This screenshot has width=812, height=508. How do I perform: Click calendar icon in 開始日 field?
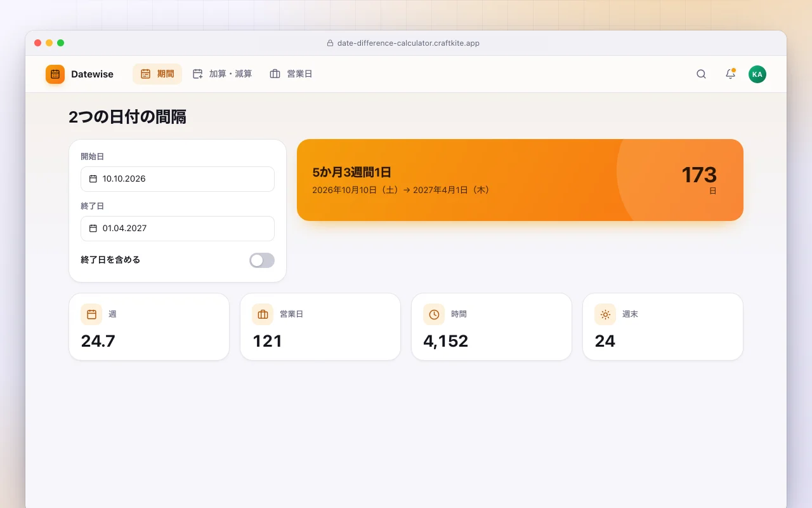click(93, 179)
